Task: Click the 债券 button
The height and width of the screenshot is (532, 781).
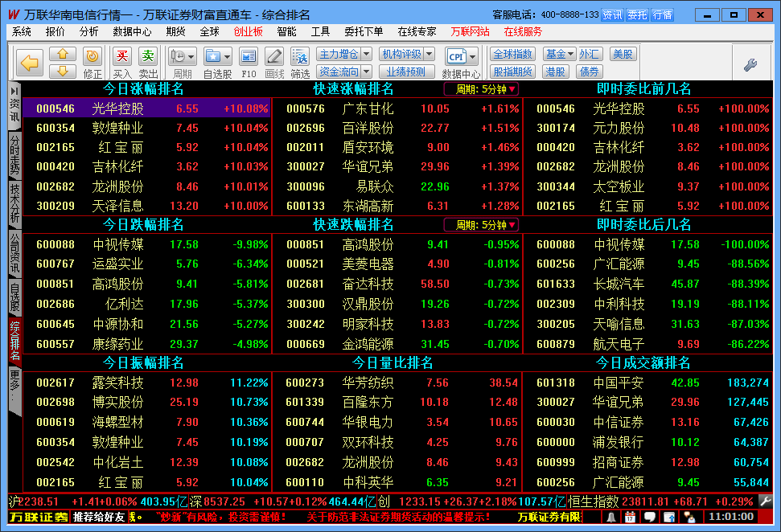Action: [590, 72]
